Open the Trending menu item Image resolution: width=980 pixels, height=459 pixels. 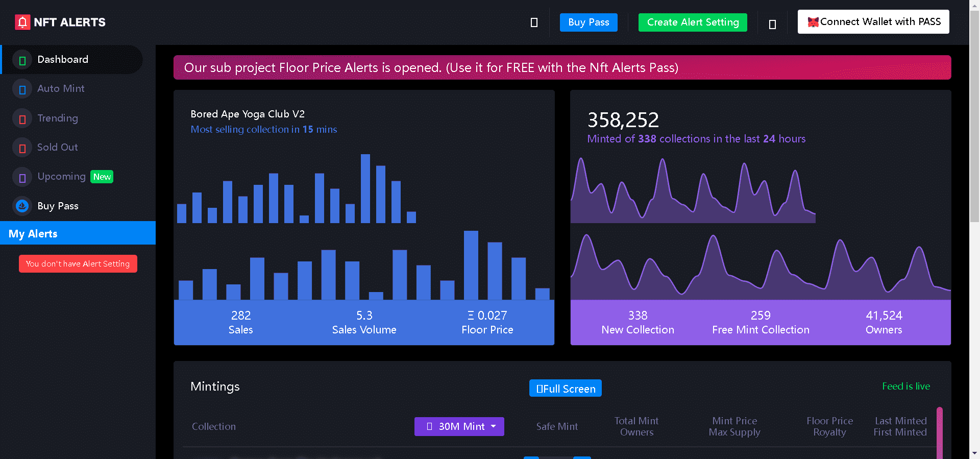pos(58,118)
